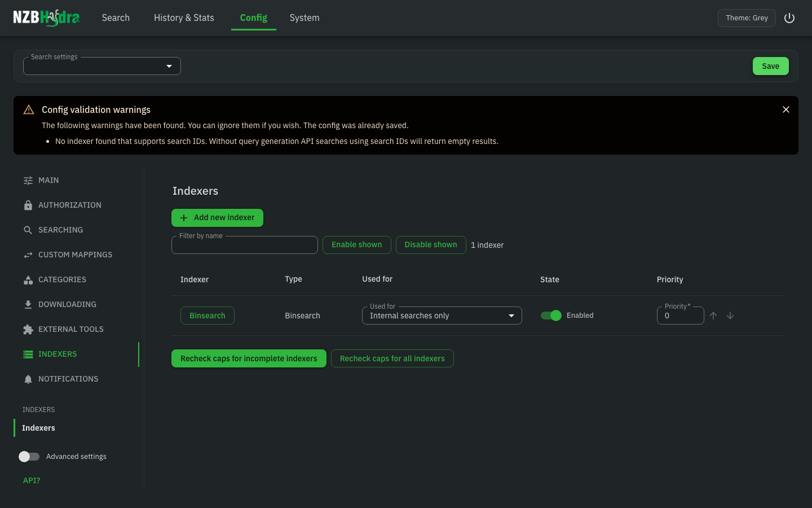Select the Config tab
Viewport: 812px width, 508px height.
click(x=254, y=17)
